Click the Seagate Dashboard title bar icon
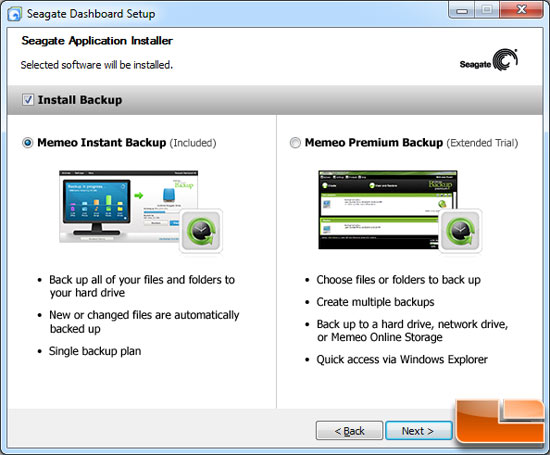Image resolution: width=550 pixels, height=455 pixels. 15,14
